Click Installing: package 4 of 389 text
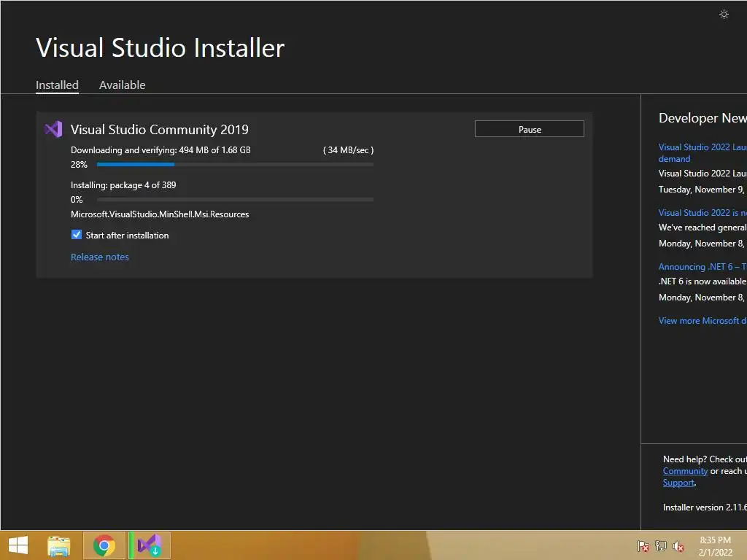This screenshot has width=747, height=560. click(123, 184)
